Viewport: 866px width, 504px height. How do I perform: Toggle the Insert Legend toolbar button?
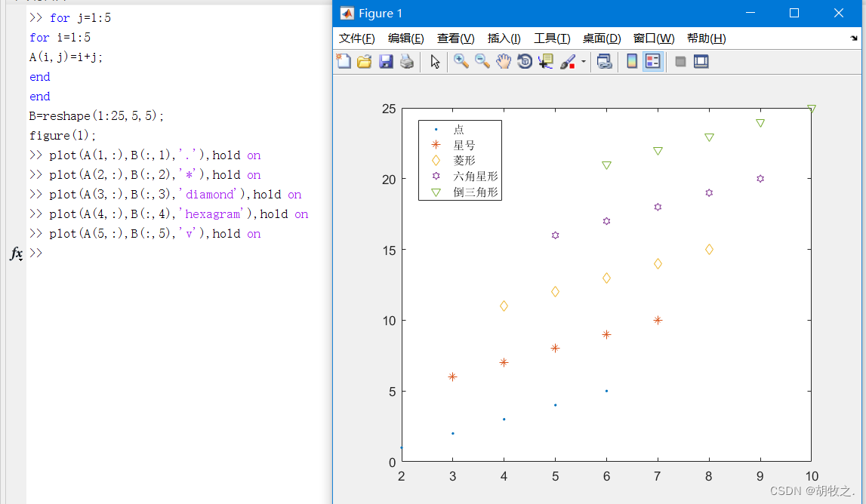coord(653,61)
